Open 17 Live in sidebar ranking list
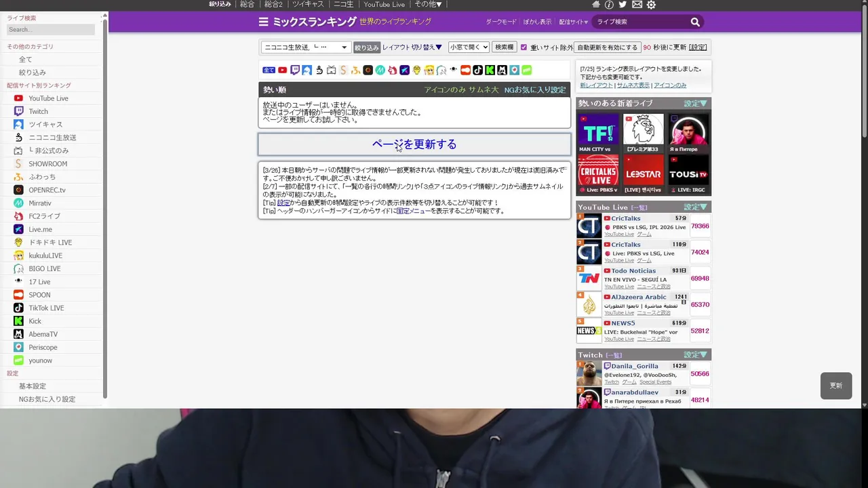Screen dimensions: 868x488 [39, 282]
